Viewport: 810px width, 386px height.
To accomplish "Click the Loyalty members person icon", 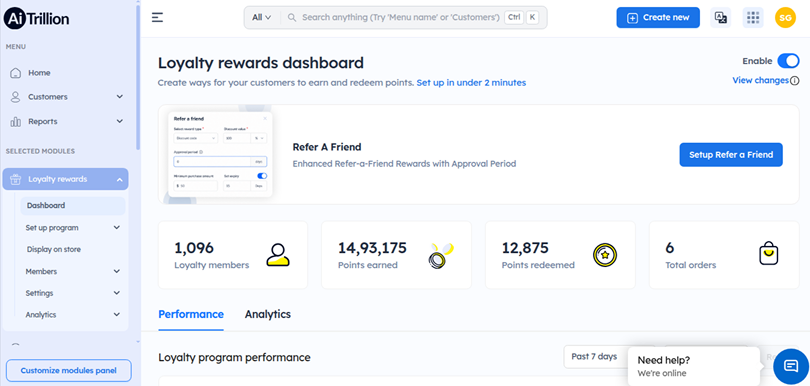I will coord(278,255).
